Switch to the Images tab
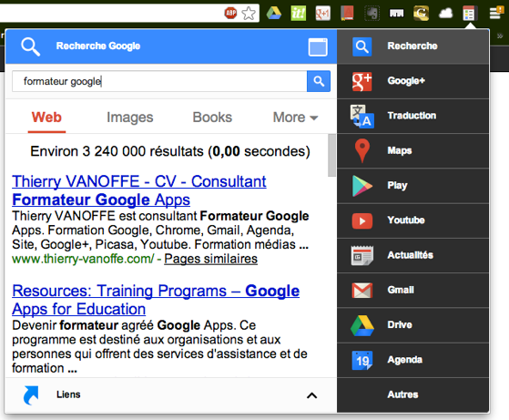This screenshot has width=509, height=420. tap(130, 118)
